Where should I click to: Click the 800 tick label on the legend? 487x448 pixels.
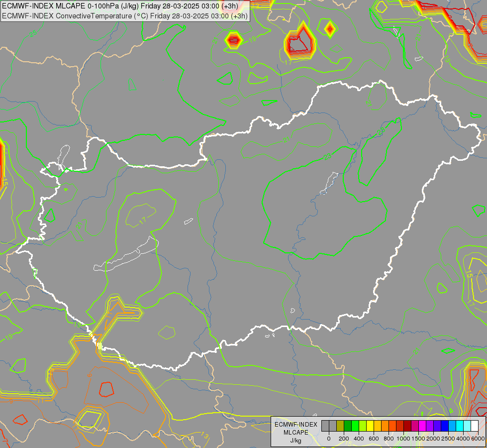click(x=389, y=439)
